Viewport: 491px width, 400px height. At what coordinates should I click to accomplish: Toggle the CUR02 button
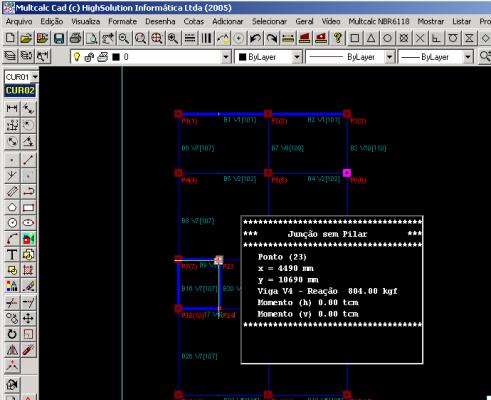pyautogui.click(x=20, y=90)
